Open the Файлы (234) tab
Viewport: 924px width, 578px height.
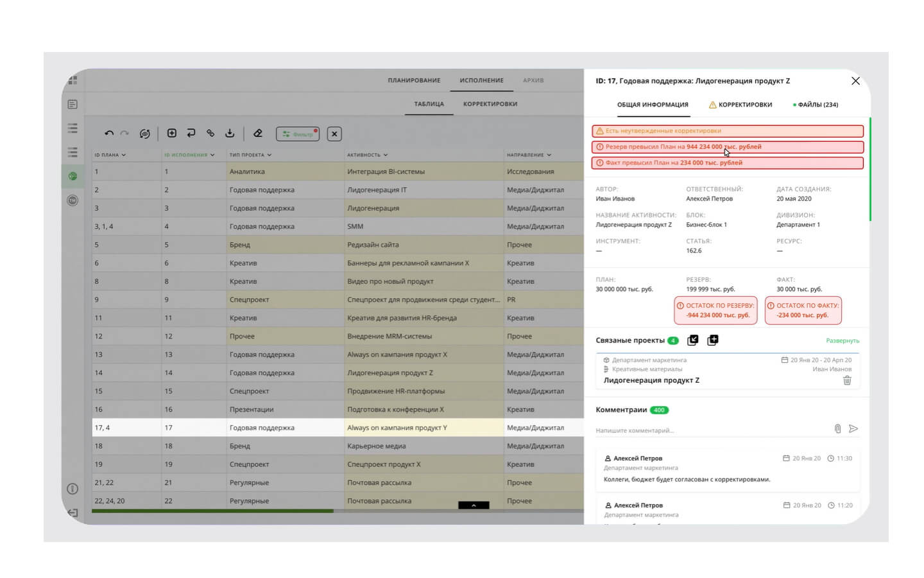tap(816, 105)
